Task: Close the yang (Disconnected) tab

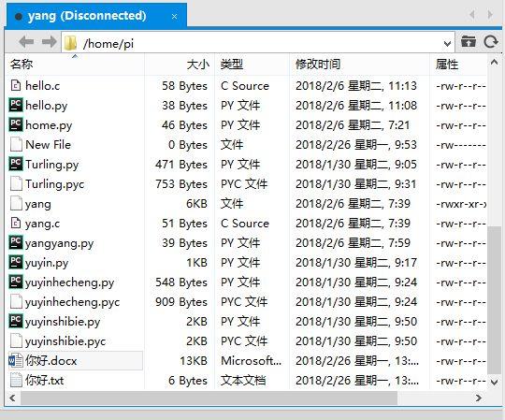Action: click(x=174, y=16)
